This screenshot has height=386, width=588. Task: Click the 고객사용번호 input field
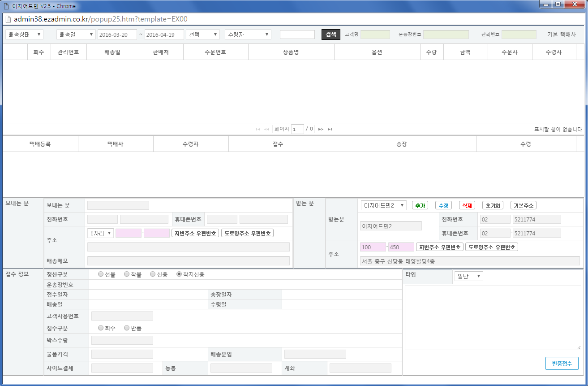[x=122, y=316]
